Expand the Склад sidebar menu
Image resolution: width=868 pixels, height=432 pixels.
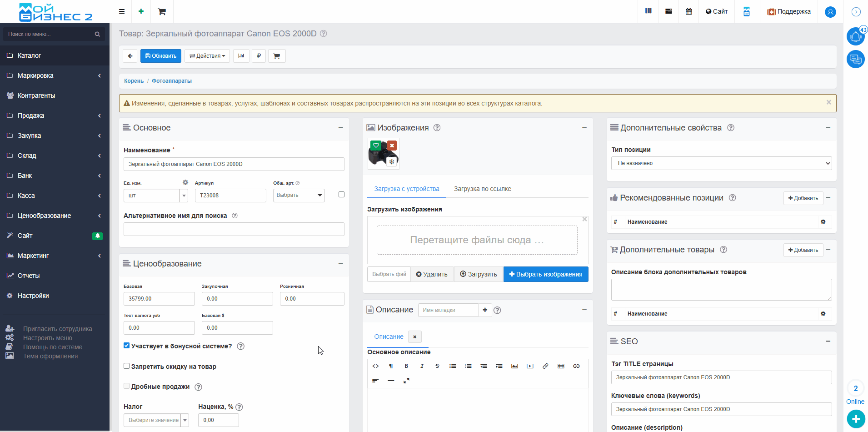[x=55, y=156]
